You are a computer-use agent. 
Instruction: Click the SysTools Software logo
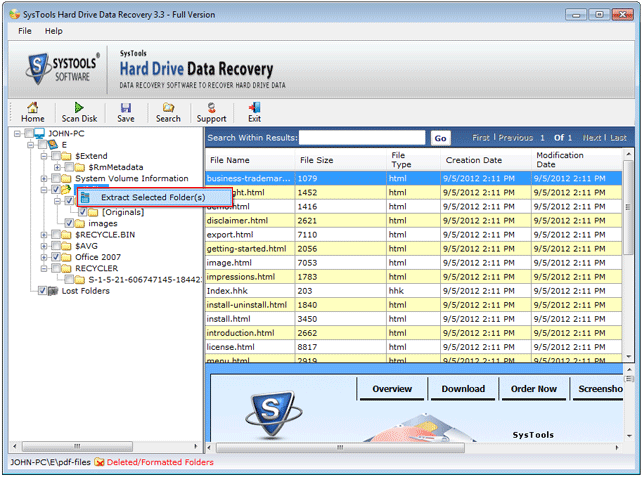pos(63,69)
